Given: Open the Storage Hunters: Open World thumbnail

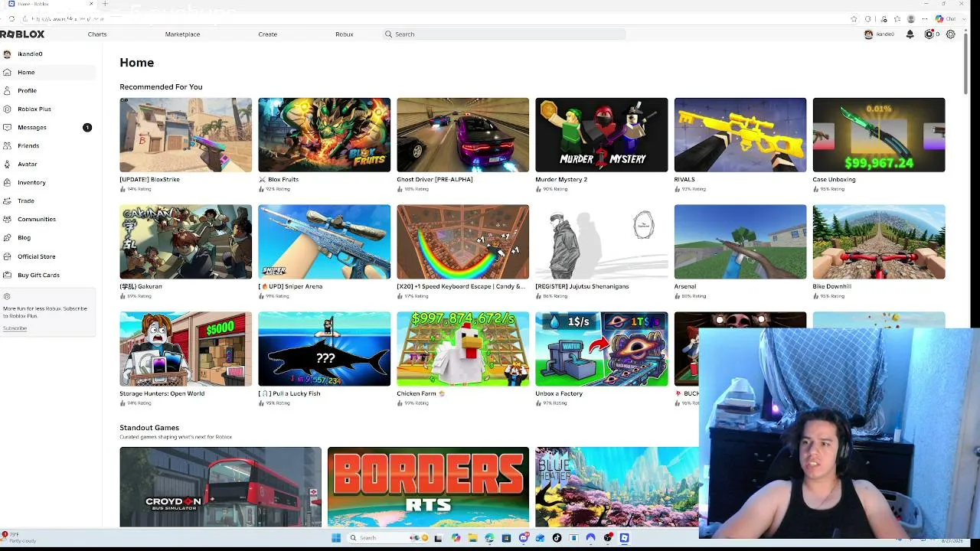Looking at the screenshot, I should coord(185,349).
